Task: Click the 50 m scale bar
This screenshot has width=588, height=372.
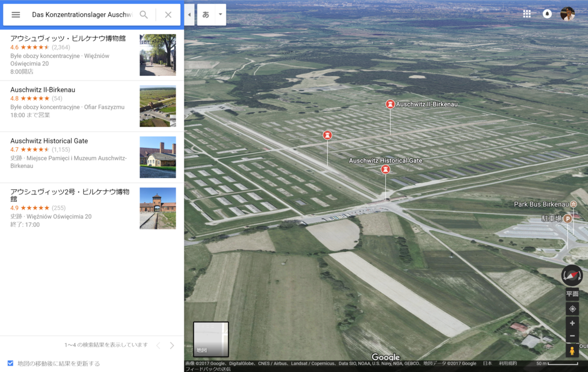Action: point(557,363)
